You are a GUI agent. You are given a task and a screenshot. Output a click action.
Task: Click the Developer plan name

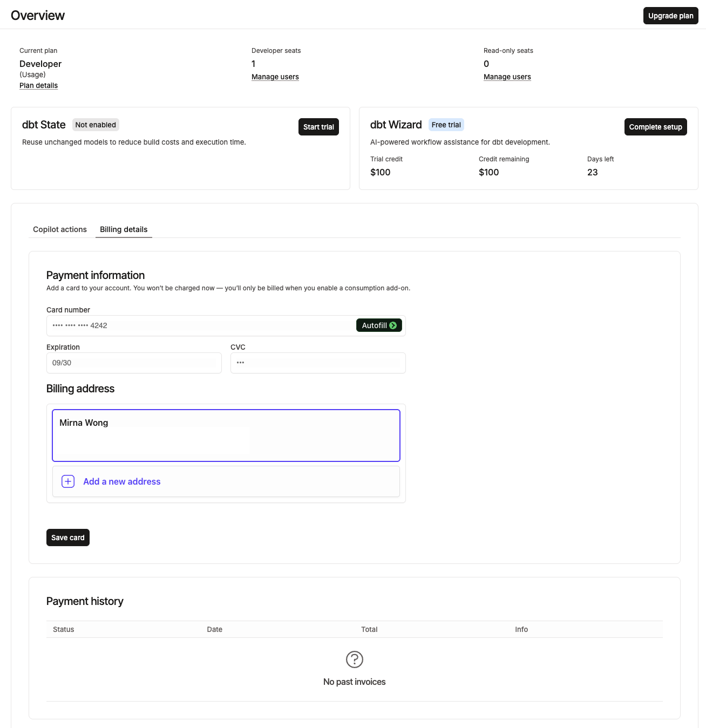pos(40,64)
